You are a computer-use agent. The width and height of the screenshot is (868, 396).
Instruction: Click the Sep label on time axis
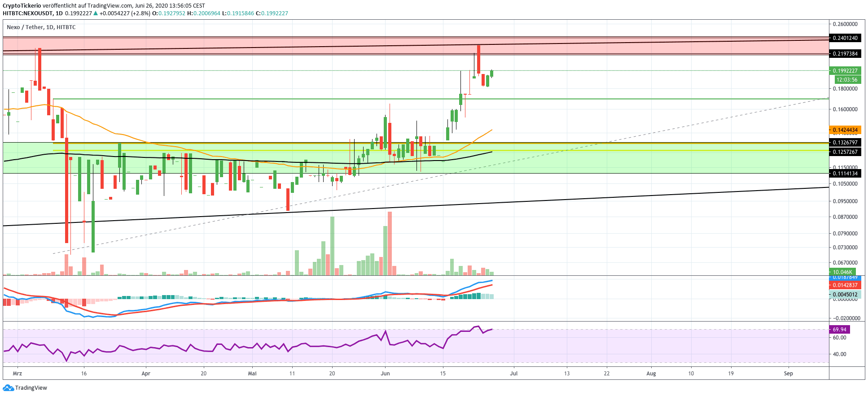788,374
